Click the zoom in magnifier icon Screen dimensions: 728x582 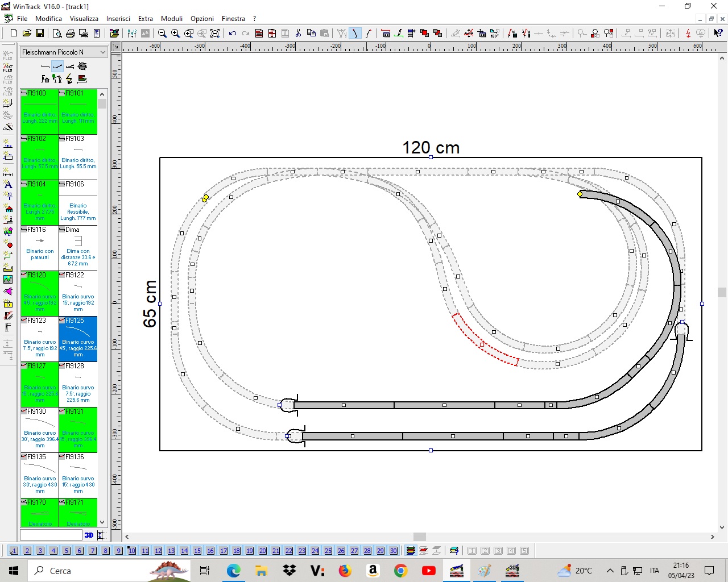[175, 34]
